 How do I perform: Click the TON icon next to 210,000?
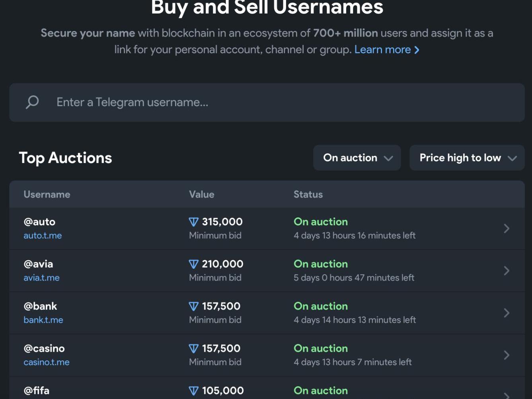click(x=194, y=264)
